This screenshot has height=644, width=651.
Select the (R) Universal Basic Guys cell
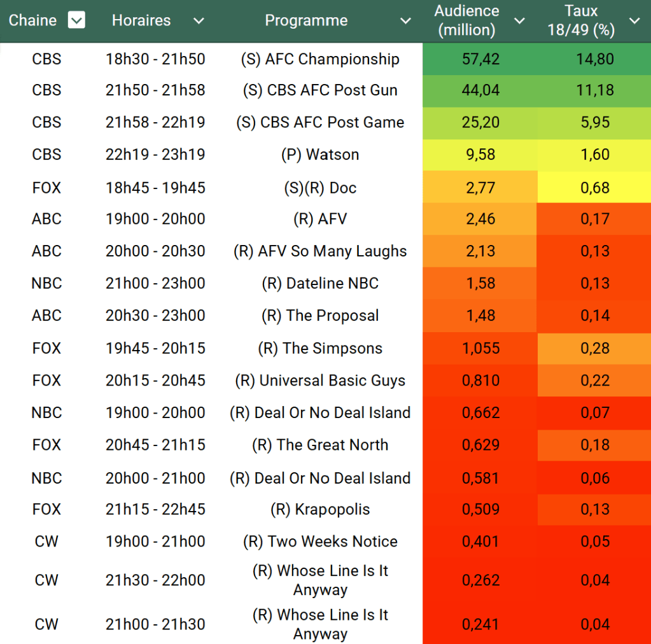pos(320,381)
